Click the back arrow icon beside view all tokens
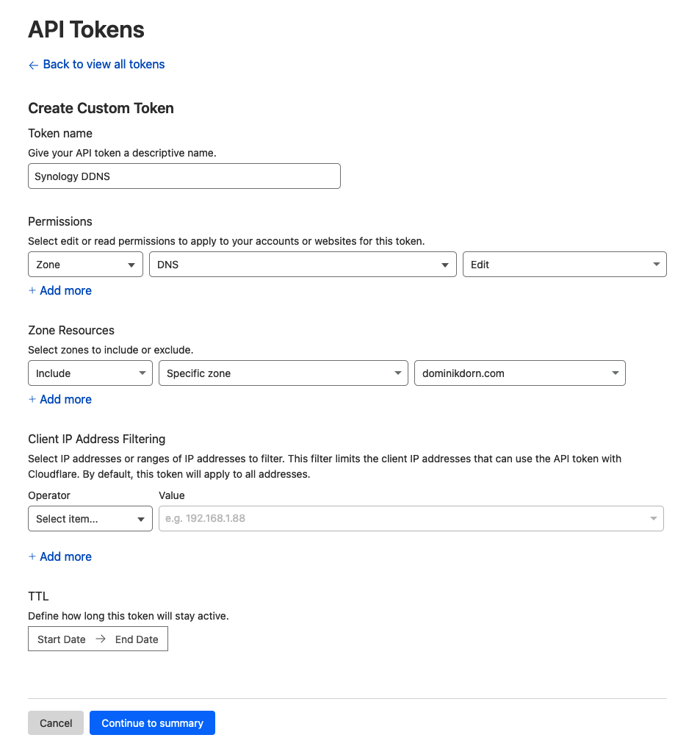This screenshot has width=700, height=746. pos(33,65)
